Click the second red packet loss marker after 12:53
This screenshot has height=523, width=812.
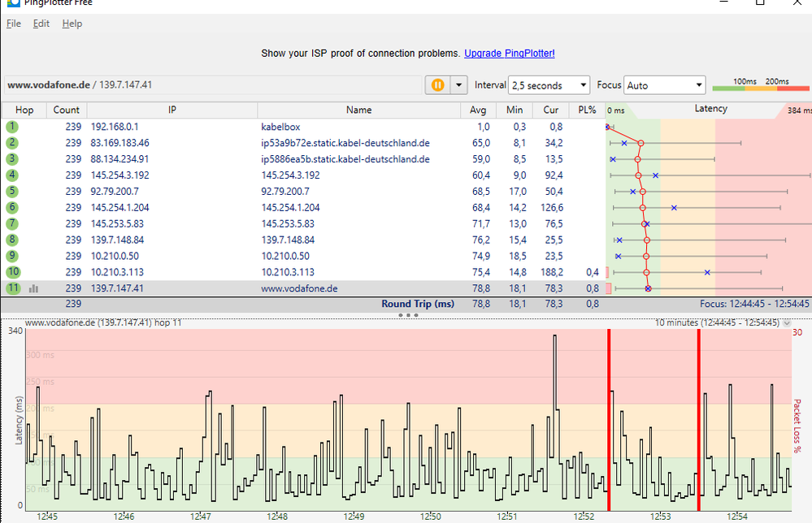(x=698, y=420)
